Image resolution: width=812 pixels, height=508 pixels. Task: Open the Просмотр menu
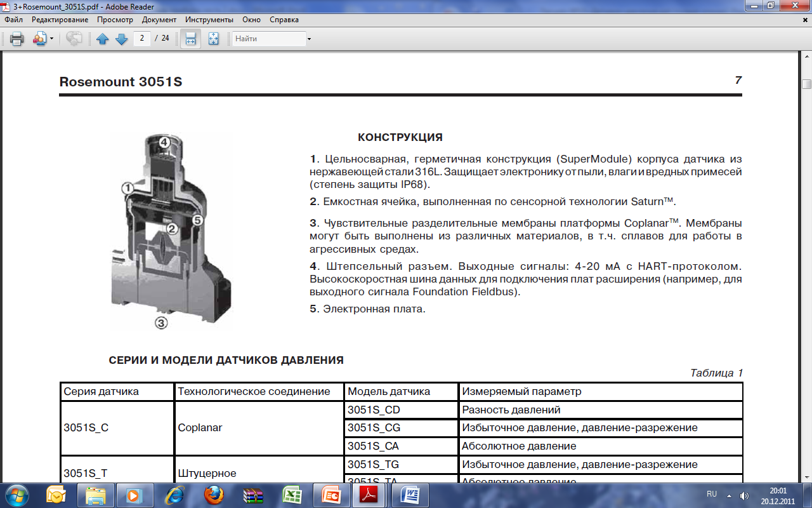[x=115, y=20]
